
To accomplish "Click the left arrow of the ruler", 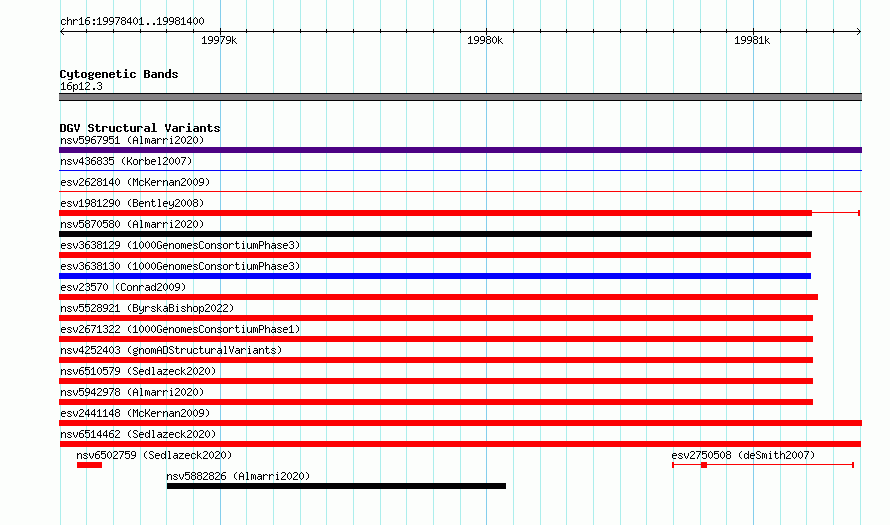I will click(62, 31).
